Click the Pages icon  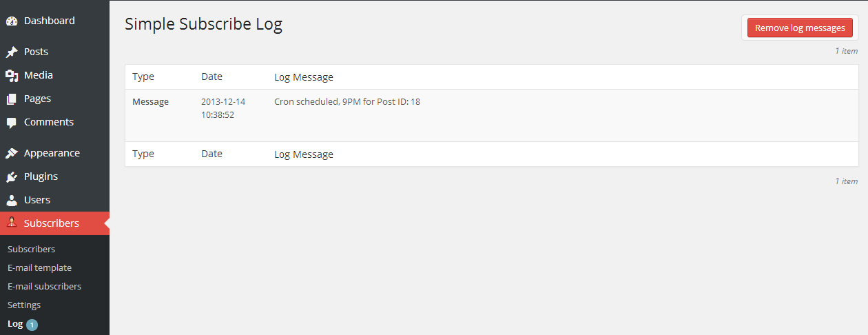(x=12, y=99)
